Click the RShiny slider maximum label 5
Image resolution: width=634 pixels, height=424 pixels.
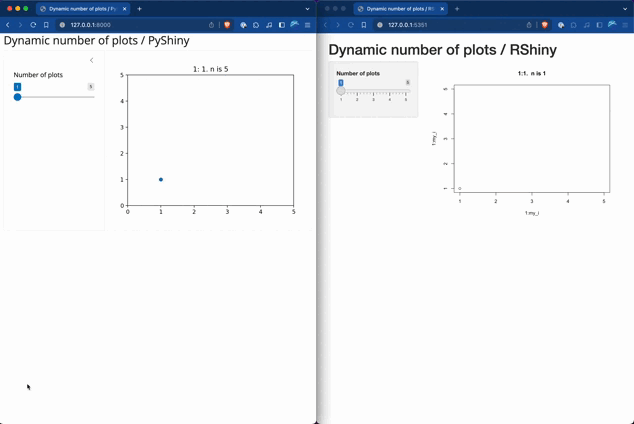408,82
